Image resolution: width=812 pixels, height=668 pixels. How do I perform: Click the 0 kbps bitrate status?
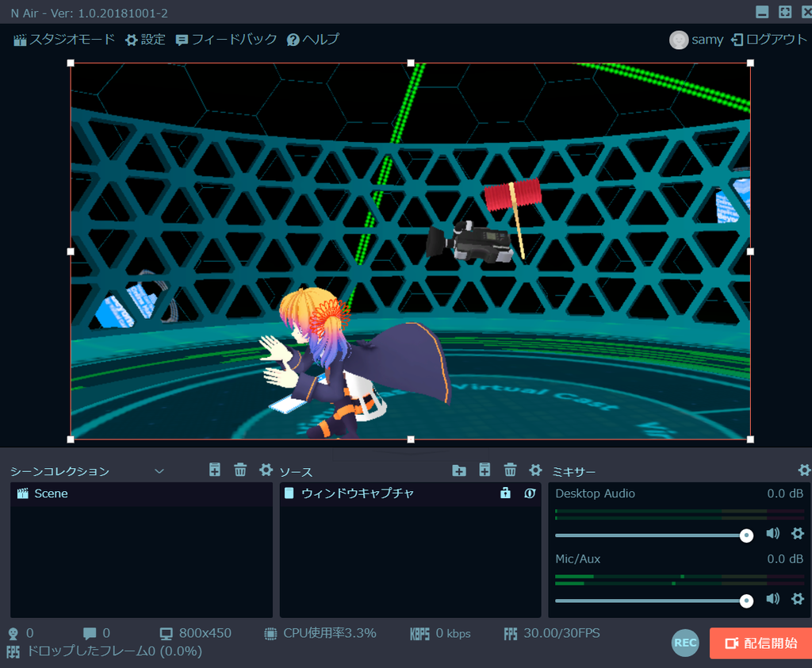[441, 633]
